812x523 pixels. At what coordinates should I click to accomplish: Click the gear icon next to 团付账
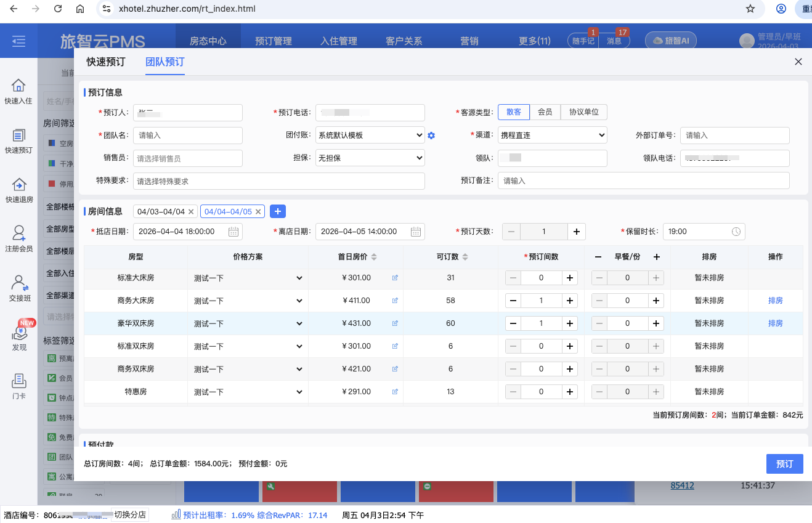431,136
